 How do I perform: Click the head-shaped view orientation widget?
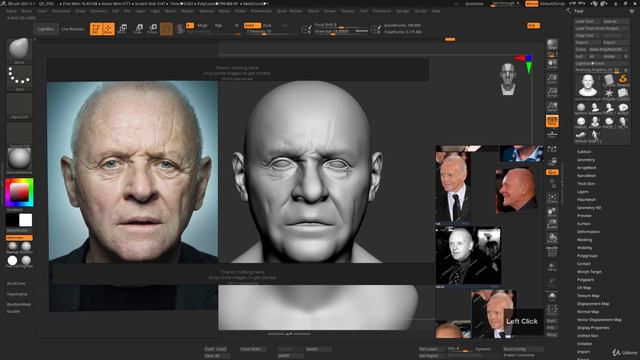(508, 79)
